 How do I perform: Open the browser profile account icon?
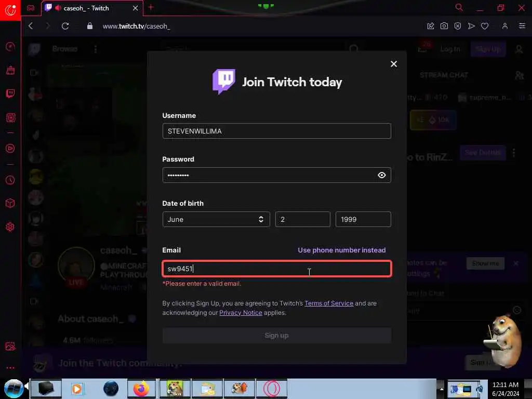(505, 26)
